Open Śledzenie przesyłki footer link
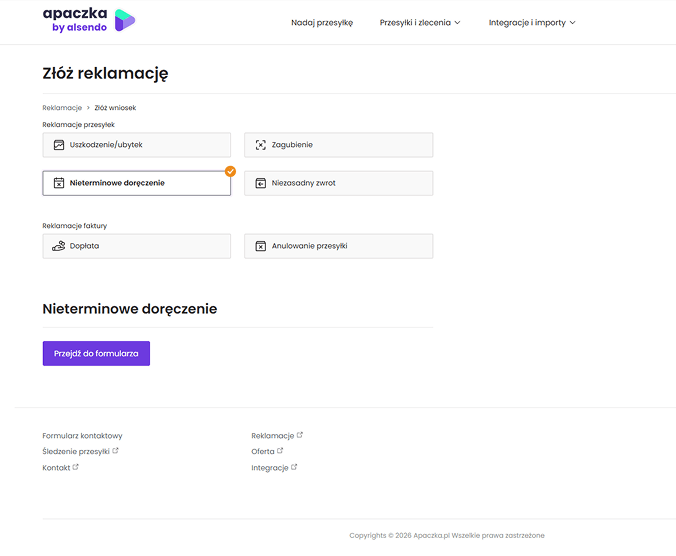 pyautogui.click(x=76, y=451)
